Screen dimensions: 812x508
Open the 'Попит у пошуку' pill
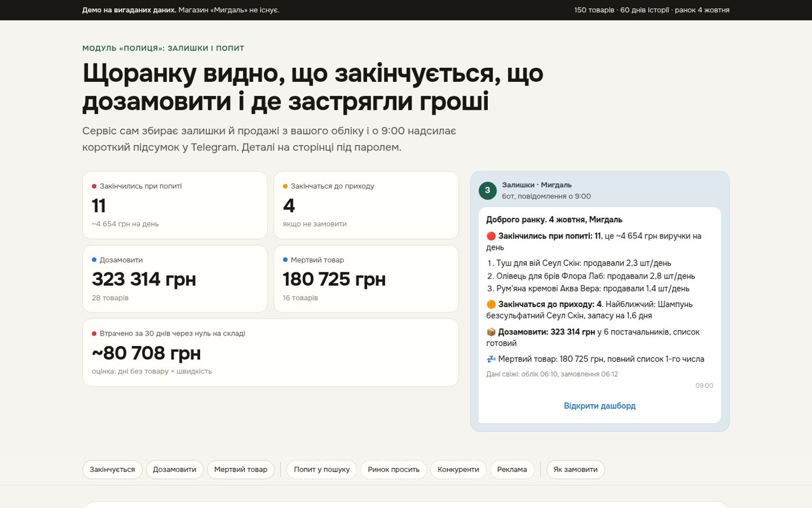(322, 470)
